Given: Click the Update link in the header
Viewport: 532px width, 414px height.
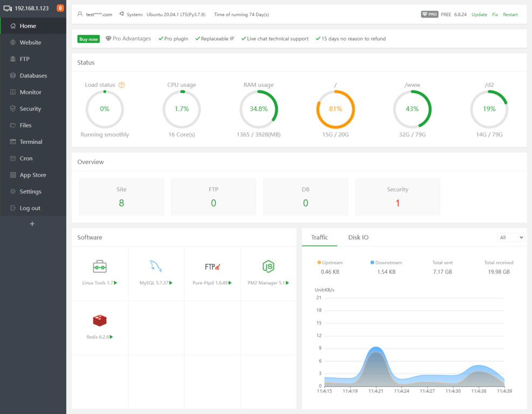Looking at the screenshot, I should click(x=479, y=14).
